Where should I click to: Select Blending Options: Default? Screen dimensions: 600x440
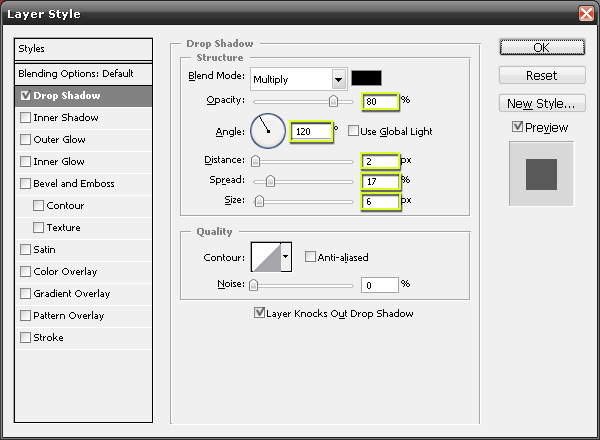83,73
